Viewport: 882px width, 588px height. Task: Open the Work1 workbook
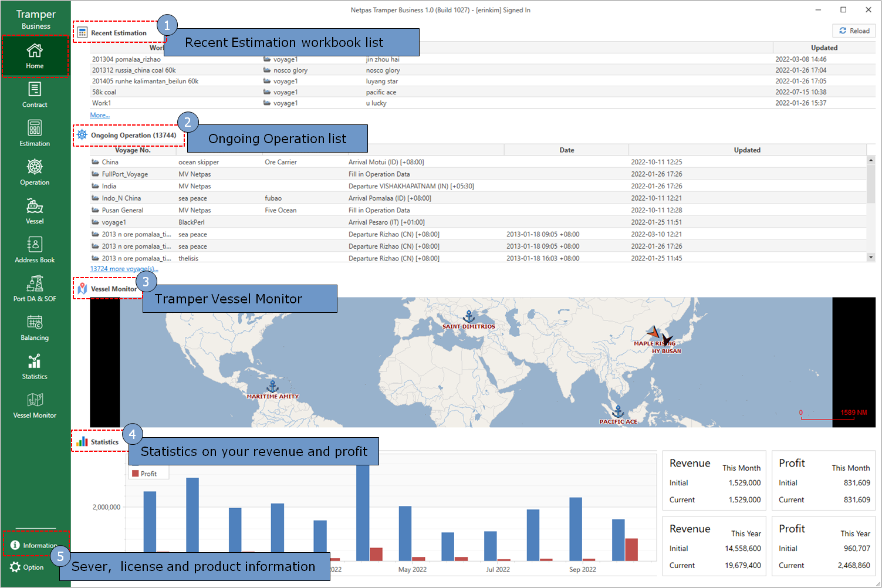(x=102, y=103)
